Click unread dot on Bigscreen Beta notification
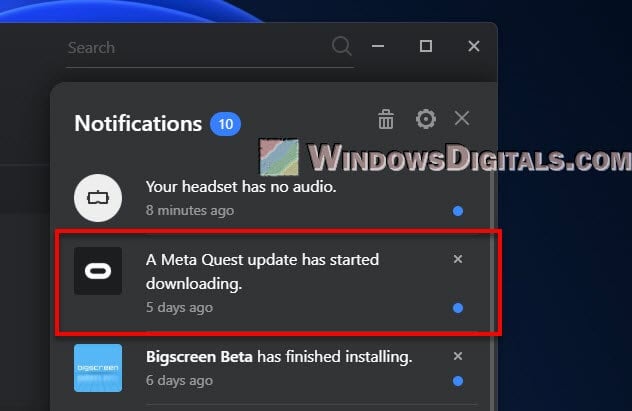Viewport: 632px width, 411px height. (458, 381)
